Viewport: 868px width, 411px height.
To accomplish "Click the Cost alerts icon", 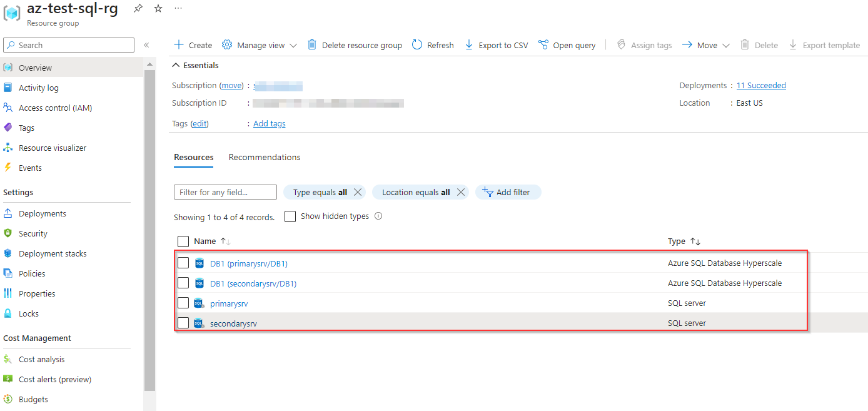I will [x=8, y=379].
